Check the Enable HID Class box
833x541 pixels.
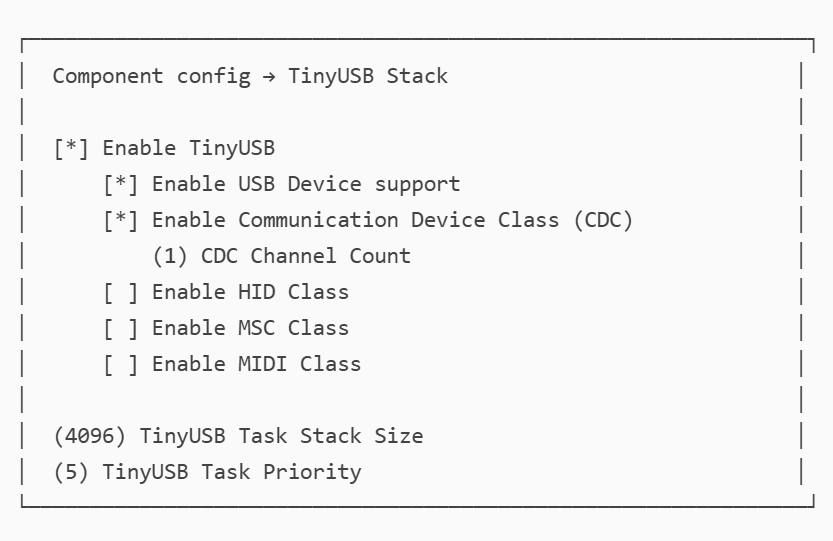[121, 292]
